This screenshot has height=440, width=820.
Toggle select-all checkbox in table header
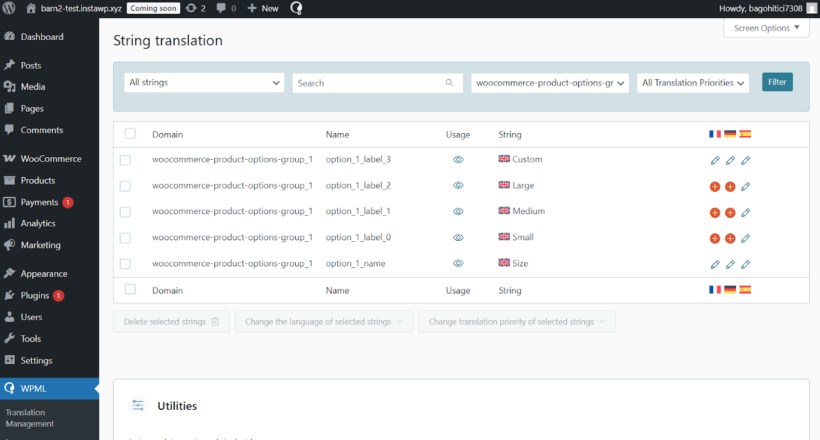(130, 134)
